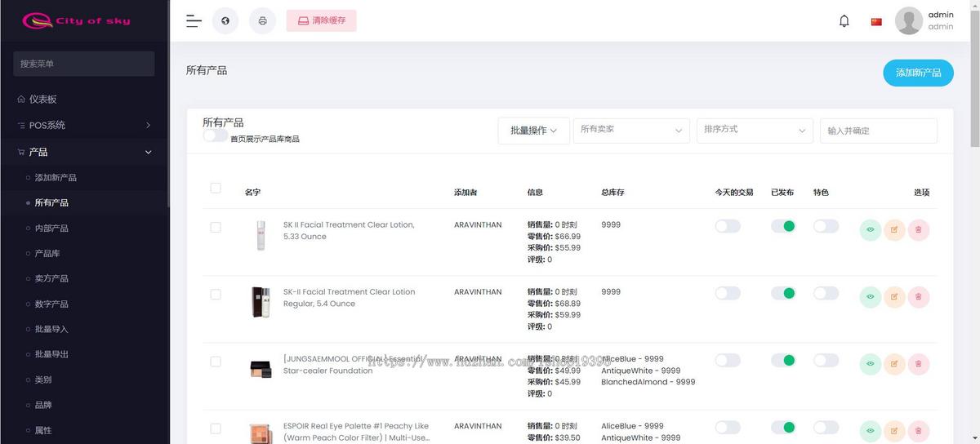
Task: Open 批量导出 in sidebar
Action: (51, 354)
